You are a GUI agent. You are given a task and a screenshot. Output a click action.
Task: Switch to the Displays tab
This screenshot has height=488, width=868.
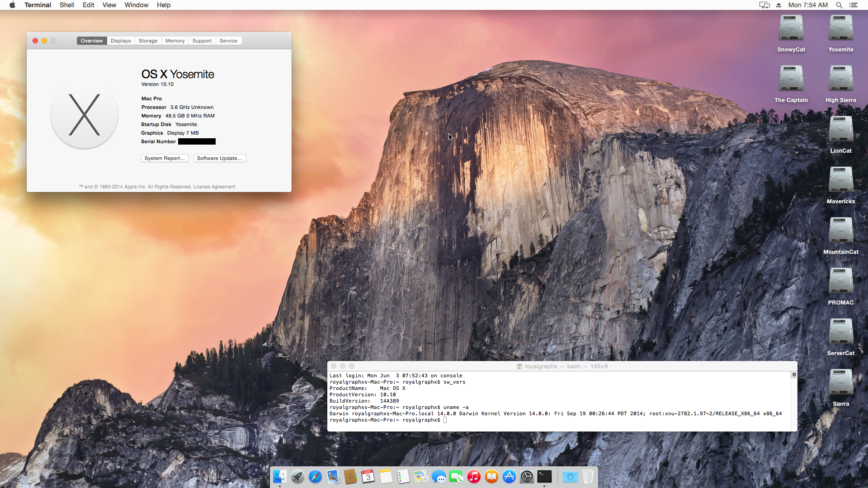[121, 41]
